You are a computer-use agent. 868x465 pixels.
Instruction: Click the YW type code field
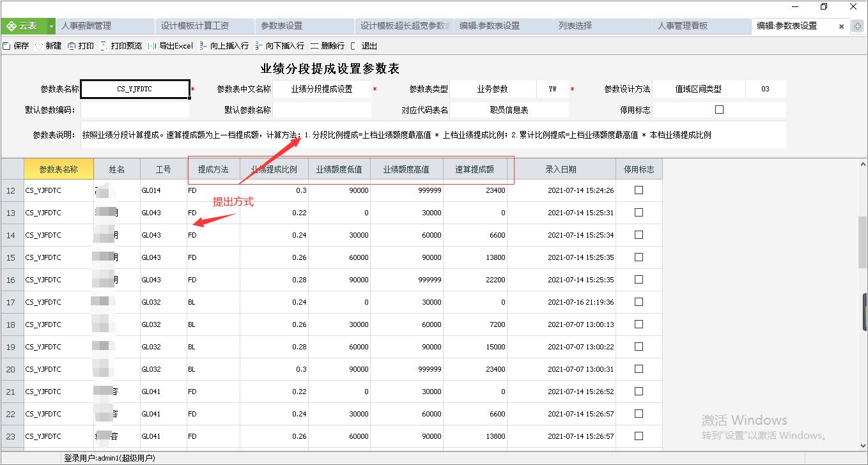click(552, 89)
